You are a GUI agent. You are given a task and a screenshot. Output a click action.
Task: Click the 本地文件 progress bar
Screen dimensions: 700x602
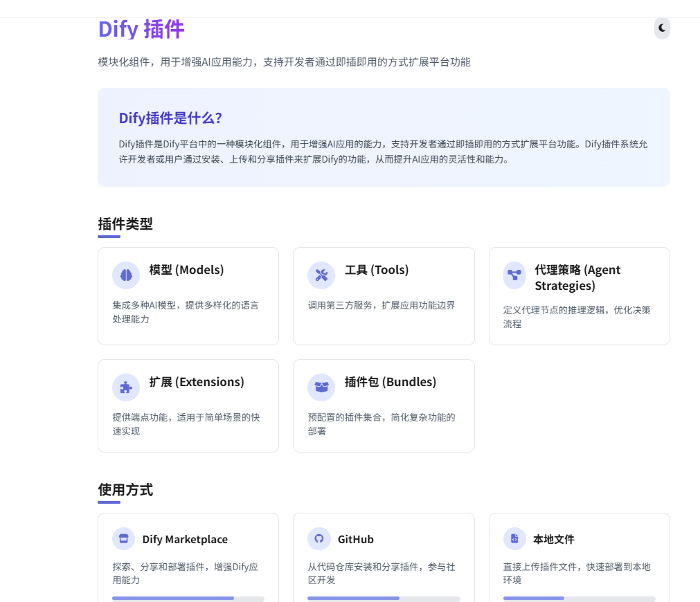(x=579, y=598)
